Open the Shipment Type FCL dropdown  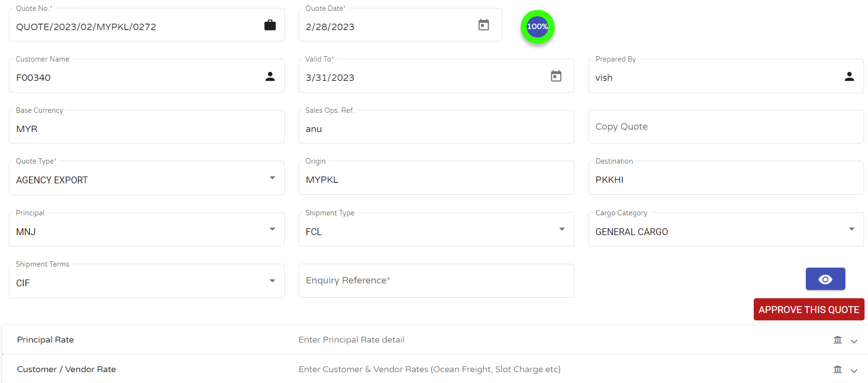click(x=436, y=229)
